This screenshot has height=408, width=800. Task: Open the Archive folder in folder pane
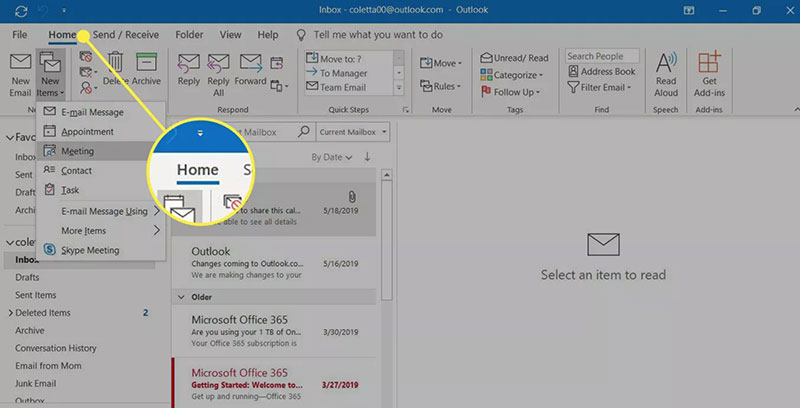[30, 330]
